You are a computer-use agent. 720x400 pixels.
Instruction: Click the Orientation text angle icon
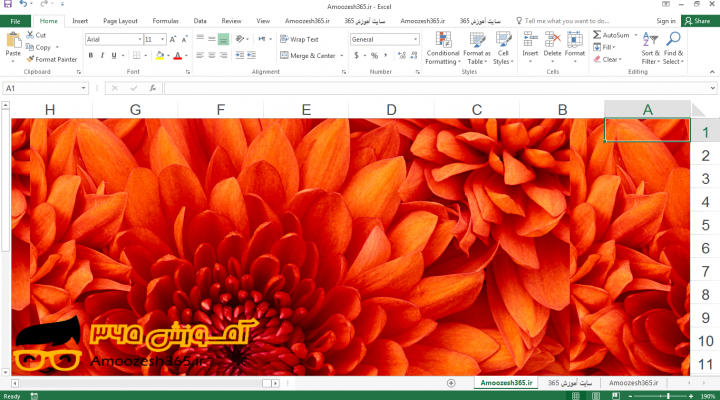[x=240, y=39]
